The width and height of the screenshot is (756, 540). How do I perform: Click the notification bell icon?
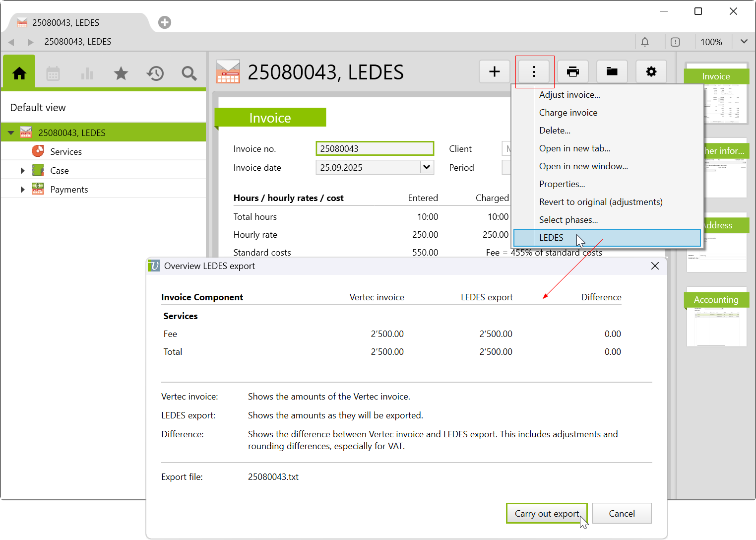(645, 42)
